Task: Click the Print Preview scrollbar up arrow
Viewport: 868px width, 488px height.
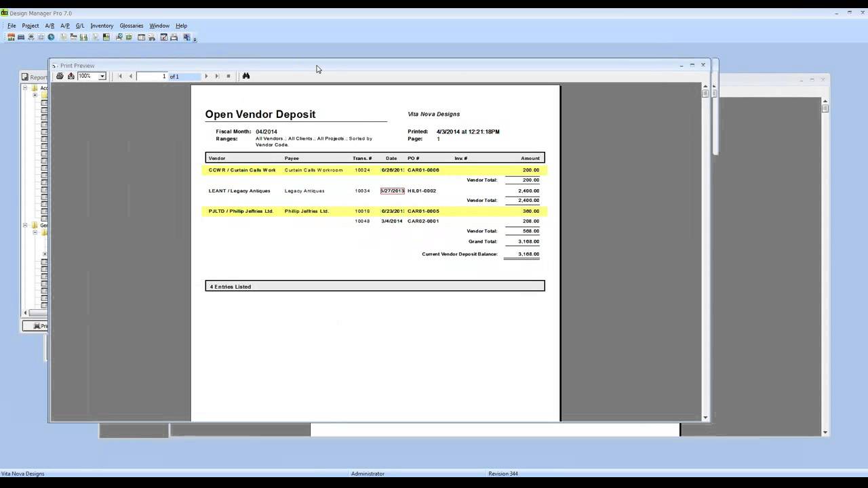Action: [705, 87]
